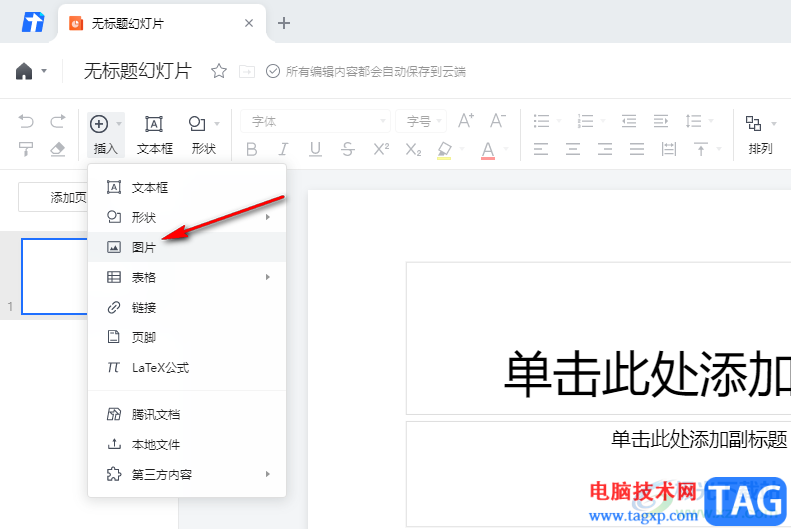Click the subtitle placeholder text
This screenshot has width=791, height=529.
click(x=699, y=439)
